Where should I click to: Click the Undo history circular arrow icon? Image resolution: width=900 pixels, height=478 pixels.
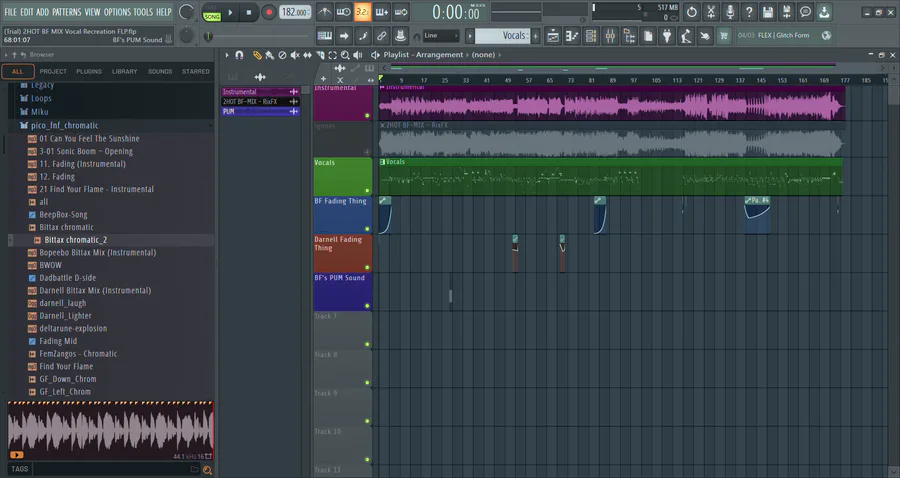click(x=692, y=12)
